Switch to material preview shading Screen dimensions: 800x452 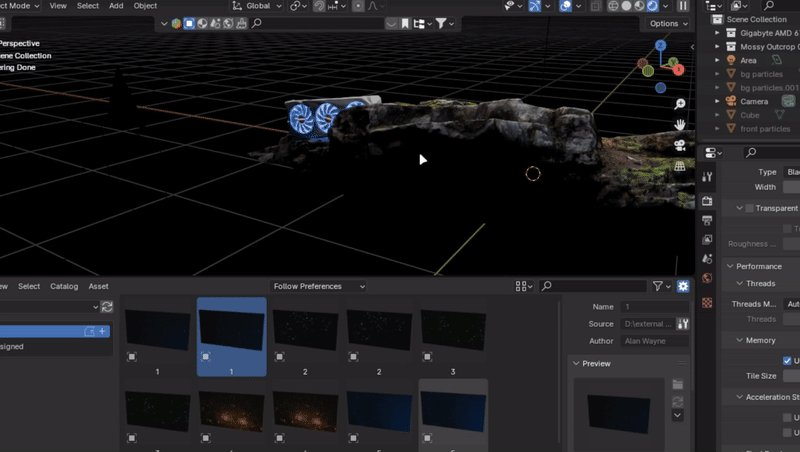[639, 6]
